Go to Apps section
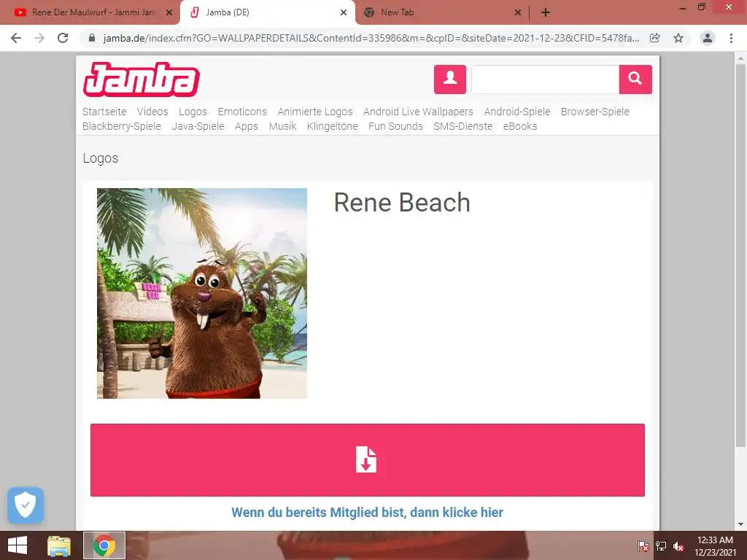Viewport: 747px width, 560px height. (x=247, y=126)
